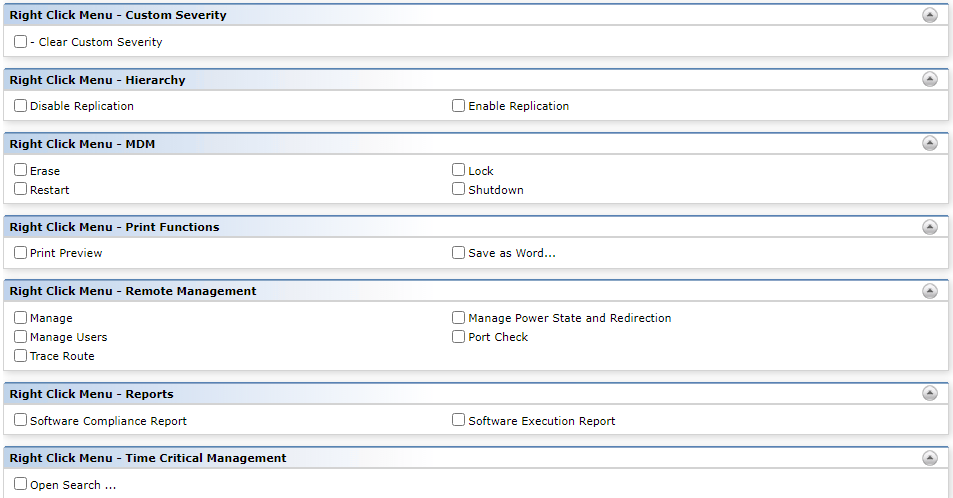Check the Disable Replication option
Screen dimensions: 953x498
(x=21, y=105)
